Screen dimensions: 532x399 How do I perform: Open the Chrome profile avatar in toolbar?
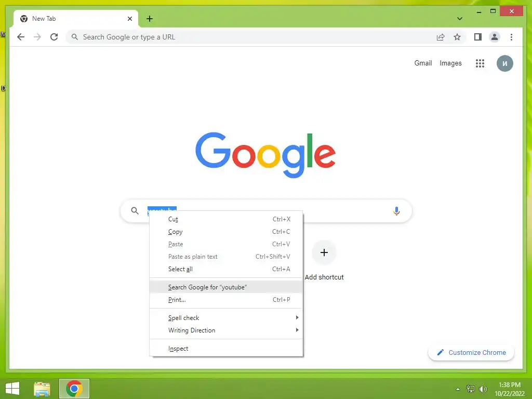coord(495,37)
